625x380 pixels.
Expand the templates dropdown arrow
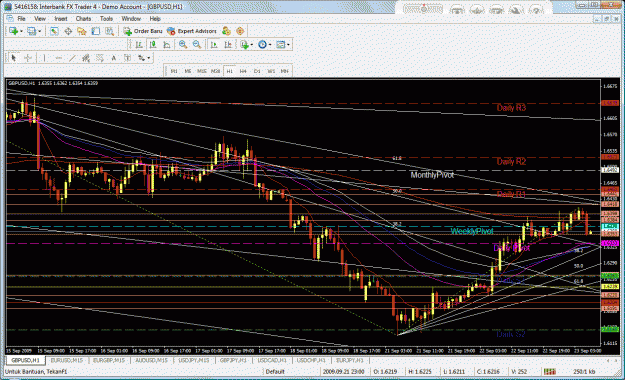pyautogui.click(x=288, y=45)
